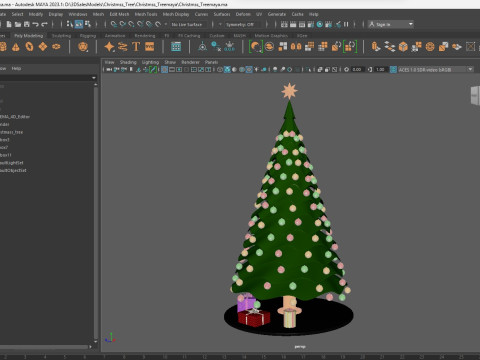Image resolution: width=480 pixels, height=360 pixels.
Task: Switch to the Sculpting shelf tab
Action: [x=61, y=36]
